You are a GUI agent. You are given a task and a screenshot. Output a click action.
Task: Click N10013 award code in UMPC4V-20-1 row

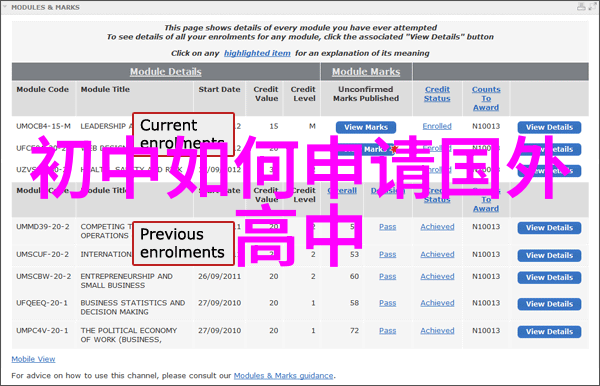(486, 331)
